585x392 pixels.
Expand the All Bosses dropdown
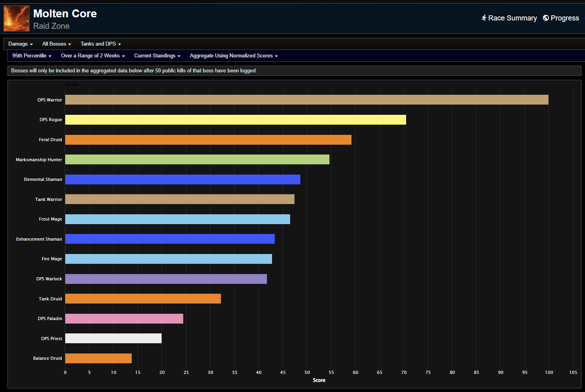tap(56, 44)
